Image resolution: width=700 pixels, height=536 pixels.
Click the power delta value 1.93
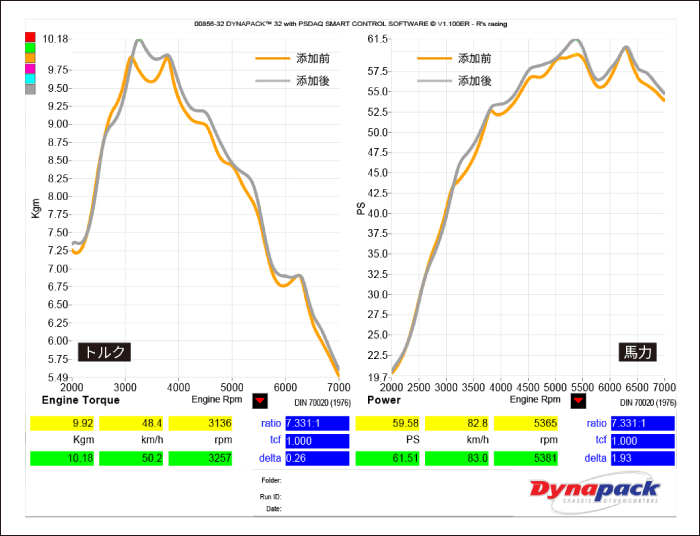(639, 458)
